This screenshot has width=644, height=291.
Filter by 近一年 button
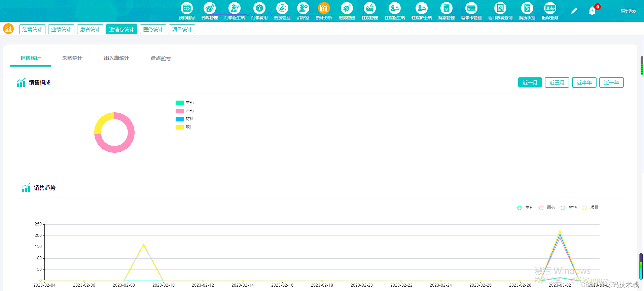point(612,82)
